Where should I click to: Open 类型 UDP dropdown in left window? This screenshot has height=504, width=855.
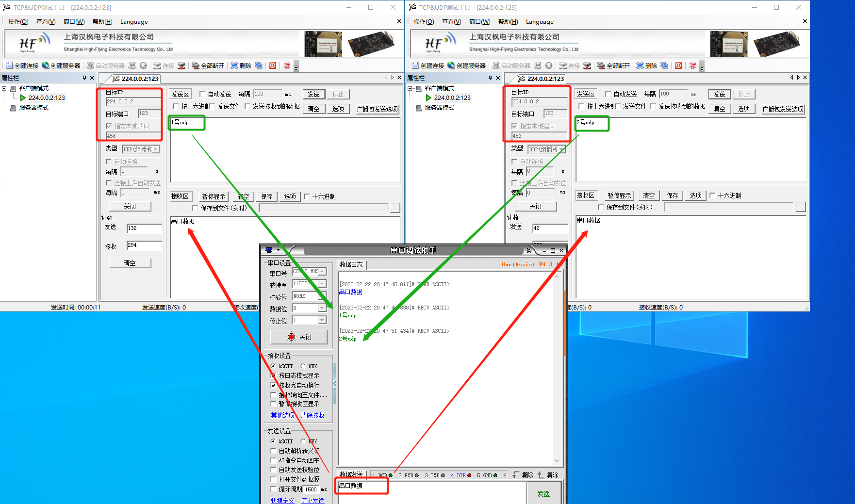(156, 149)
